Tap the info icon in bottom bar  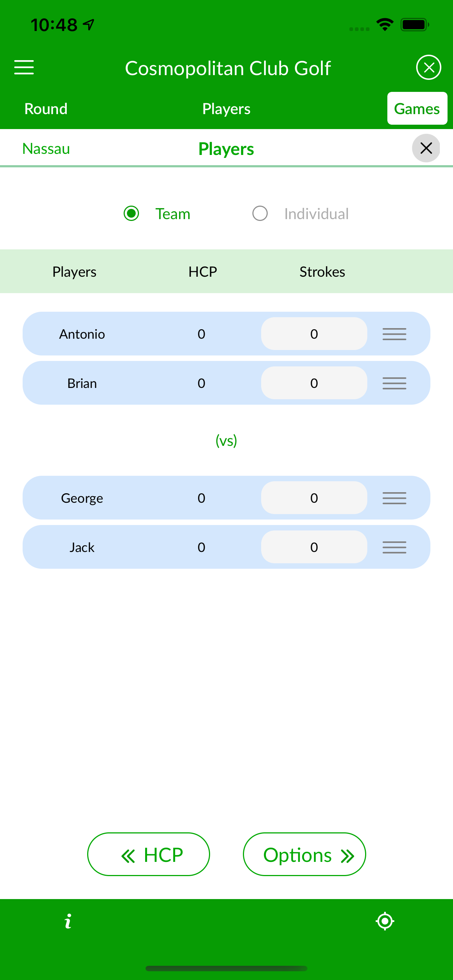[68, 921]
